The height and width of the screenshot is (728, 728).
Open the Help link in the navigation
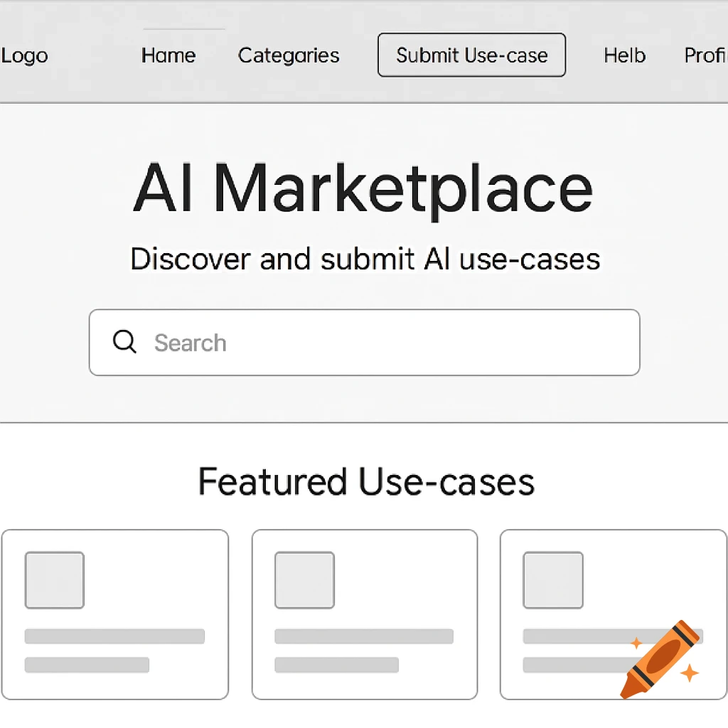624,55
